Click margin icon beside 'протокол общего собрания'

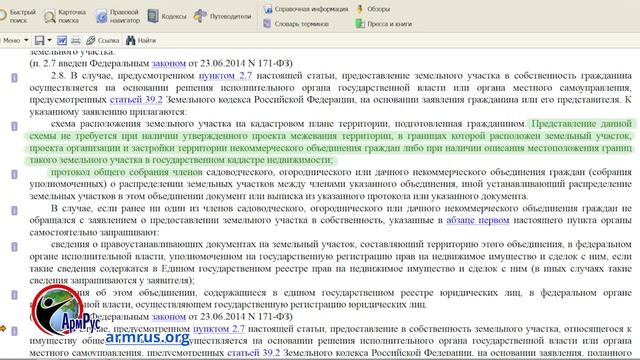pos(14,174)
